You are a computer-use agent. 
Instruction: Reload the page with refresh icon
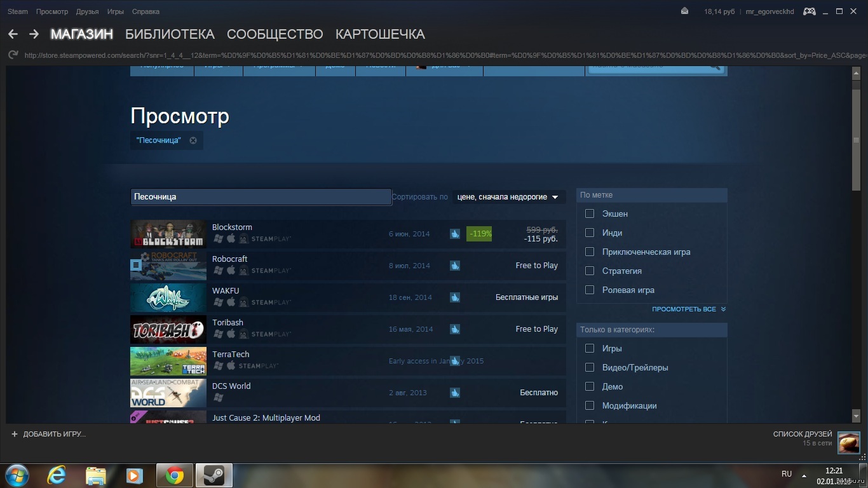pyautogui.click(x=13, y=55)
